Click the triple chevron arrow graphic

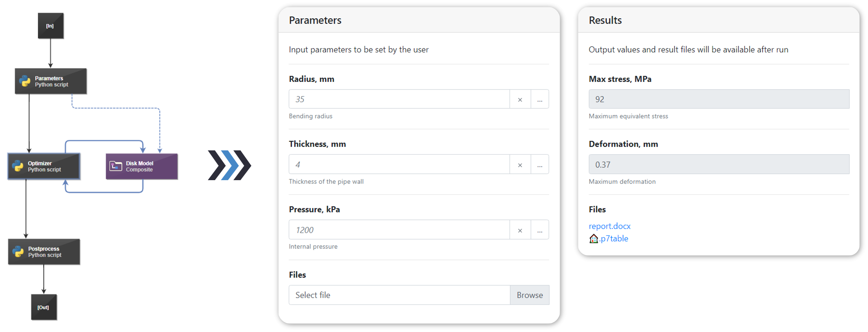pos(229,165)
